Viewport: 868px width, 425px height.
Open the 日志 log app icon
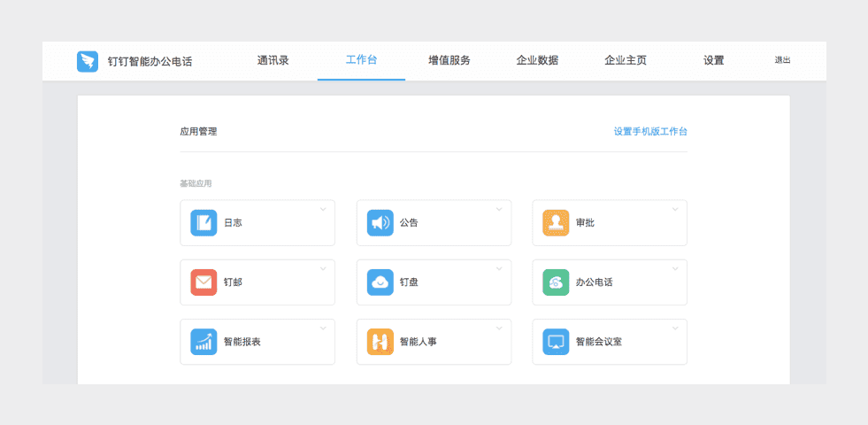tap(204, 223)
